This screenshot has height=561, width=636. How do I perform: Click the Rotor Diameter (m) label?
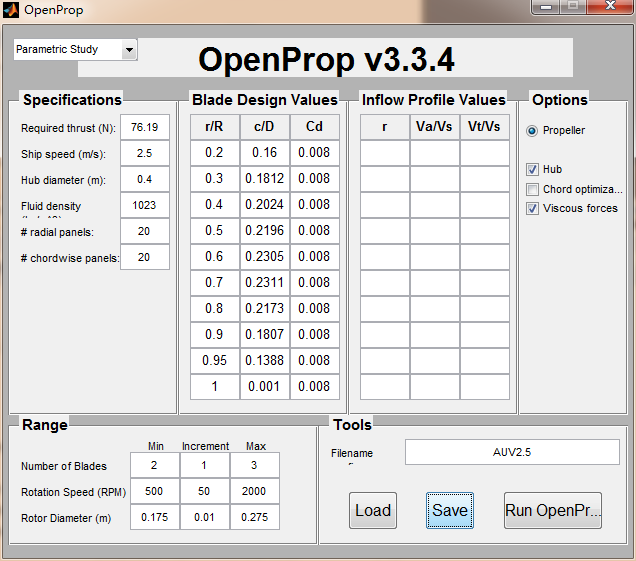pos(66,518)
